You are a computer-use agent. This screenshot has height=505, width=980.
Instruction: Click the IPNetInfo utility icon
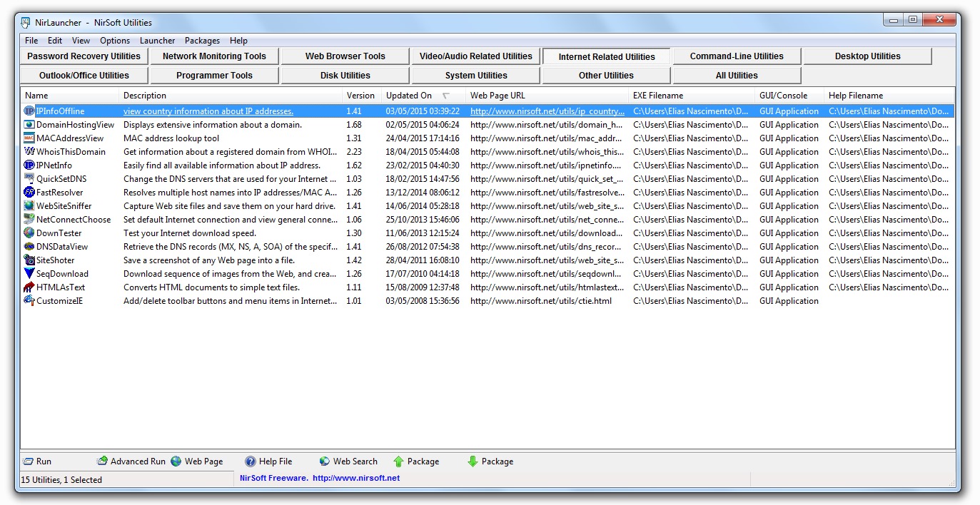coord(29,165)
